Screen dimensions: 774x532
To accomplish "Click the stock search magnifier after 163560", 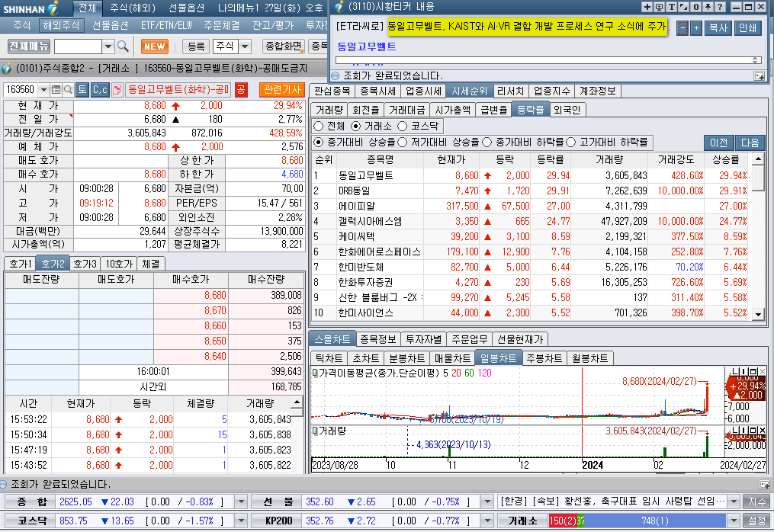I will click(68, 90).
